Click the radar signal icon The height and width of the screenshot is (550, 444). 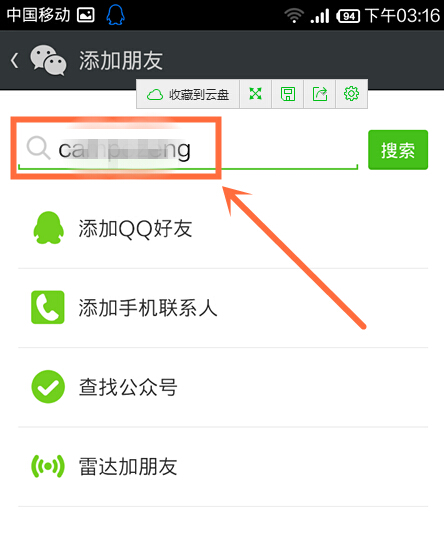click(x=48, y=466)
